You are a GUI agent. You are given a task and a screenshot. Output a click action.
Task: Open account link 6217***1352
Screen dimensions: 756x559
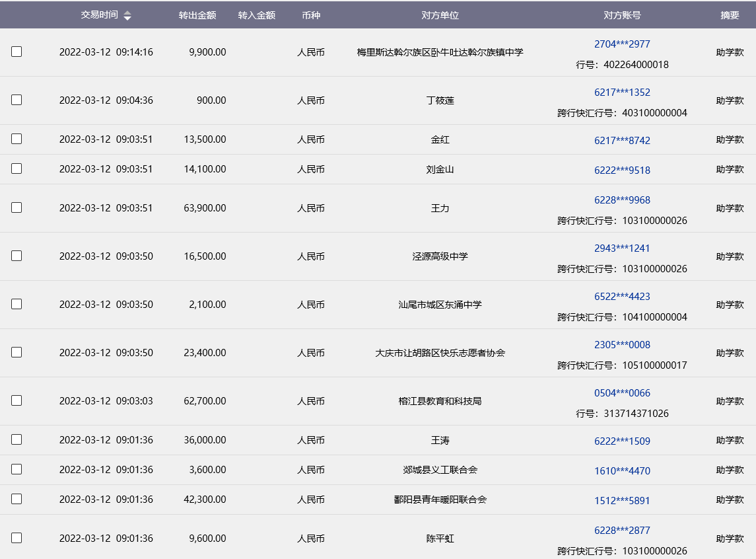[622, 93]
